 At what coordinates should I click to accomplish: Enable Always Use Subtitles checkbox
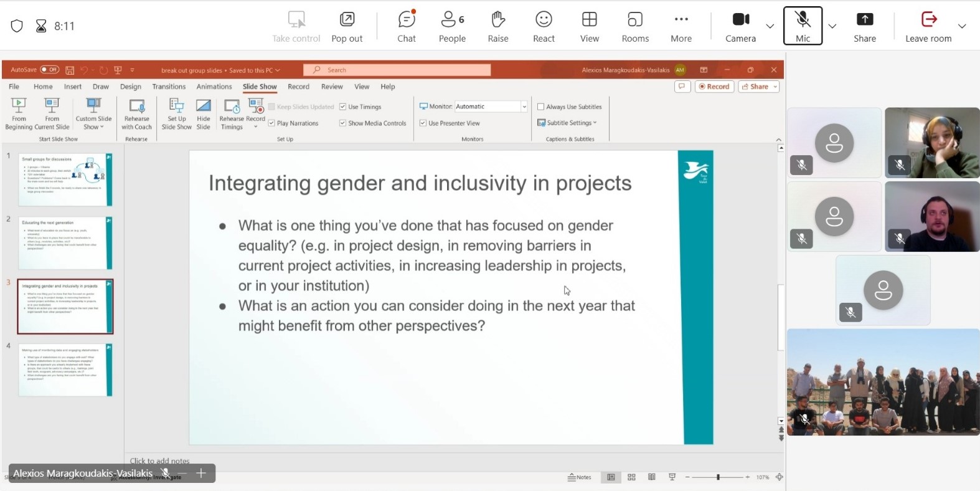coord(541,107)
